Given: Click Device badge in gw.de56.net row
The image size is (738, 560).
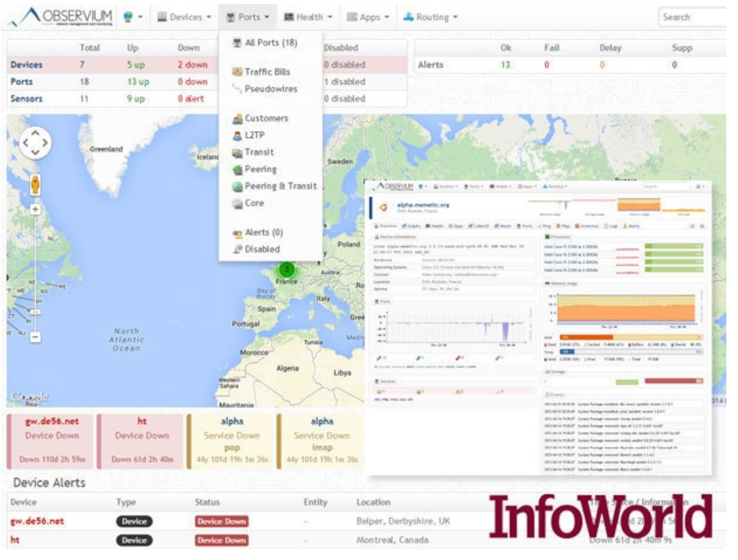Looking at the screenshot, I should [x=134, y=522].
